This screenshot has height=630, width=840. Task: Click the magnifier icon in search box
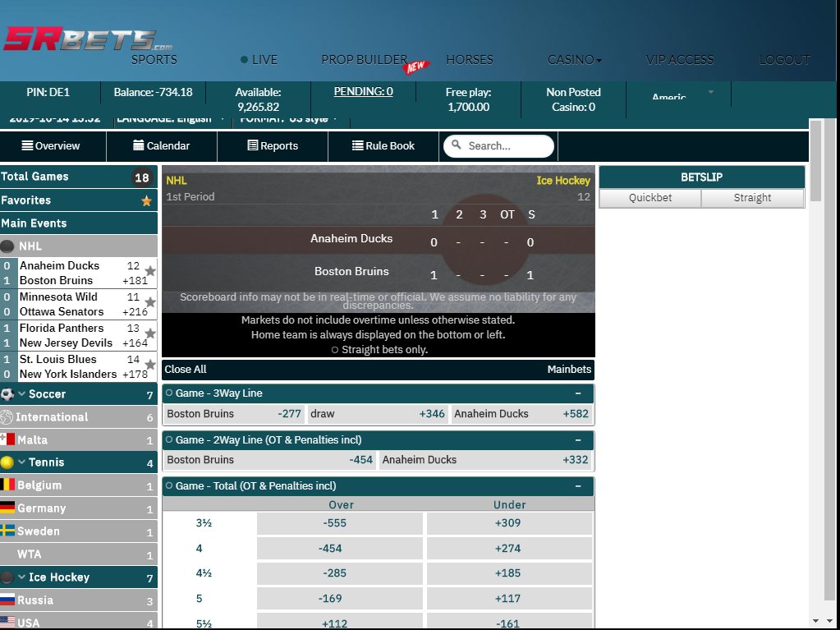(457, 145)
